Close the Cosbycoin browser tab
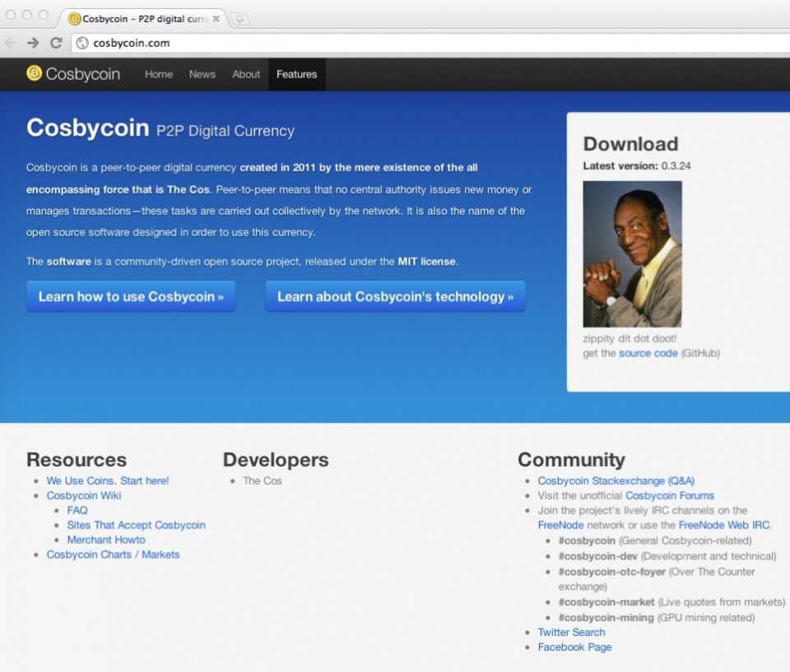790x672 pixels. pos(216,19)
